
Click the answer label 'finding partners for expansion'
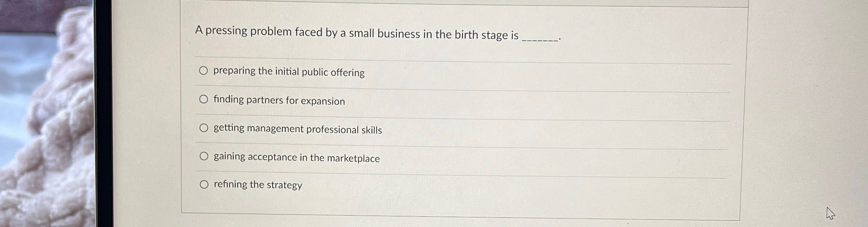279,101
